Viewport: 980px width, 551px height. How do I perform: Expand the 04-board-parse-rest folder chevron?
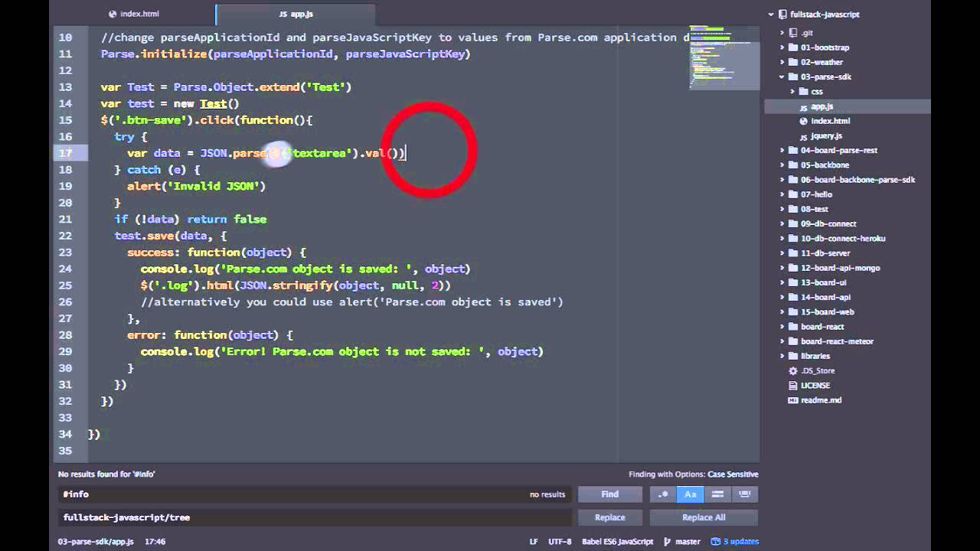[x=782, y=150]
